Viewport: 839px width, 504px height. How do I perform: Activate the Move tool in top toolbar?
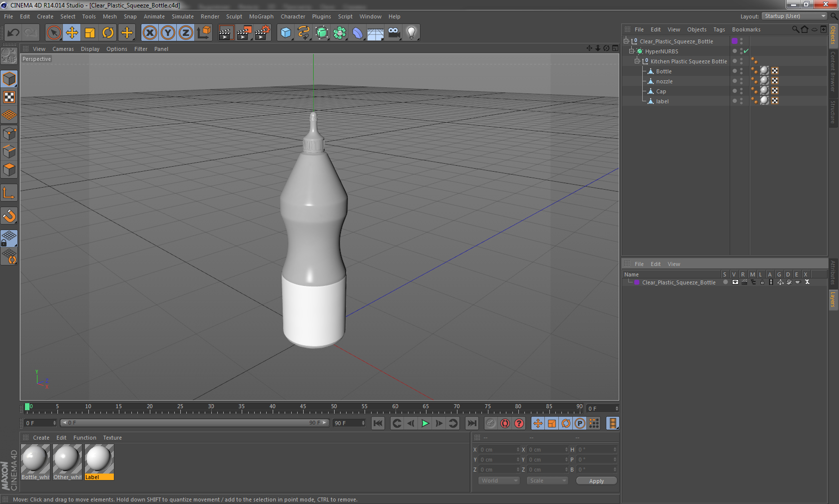tap(72, 33)
